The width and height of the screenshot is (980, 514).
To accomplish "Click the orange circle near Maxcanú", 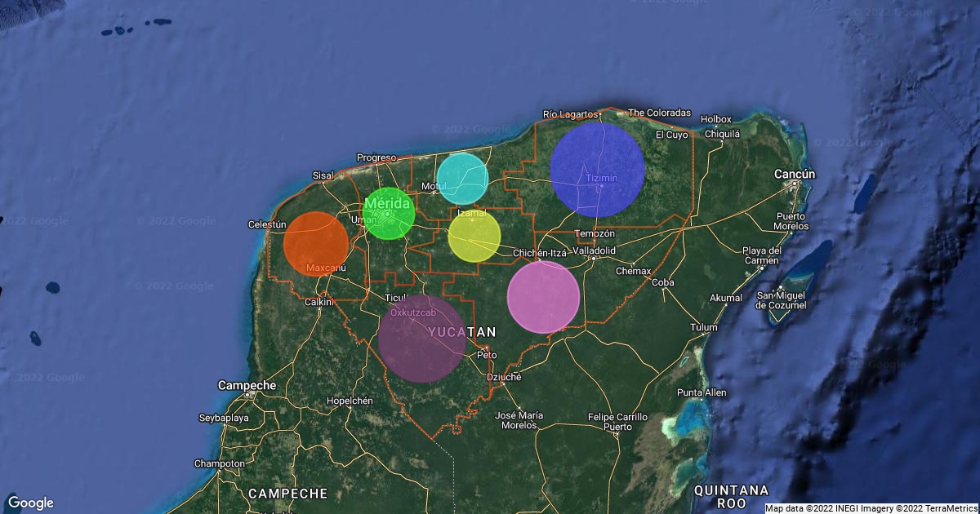I will coord(316,243).
